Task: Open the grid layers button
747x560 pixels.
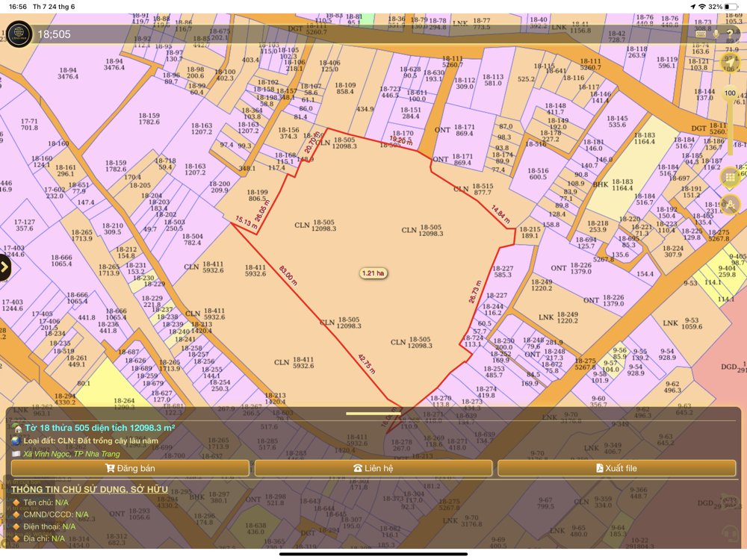Action: (x=730, y=178)
